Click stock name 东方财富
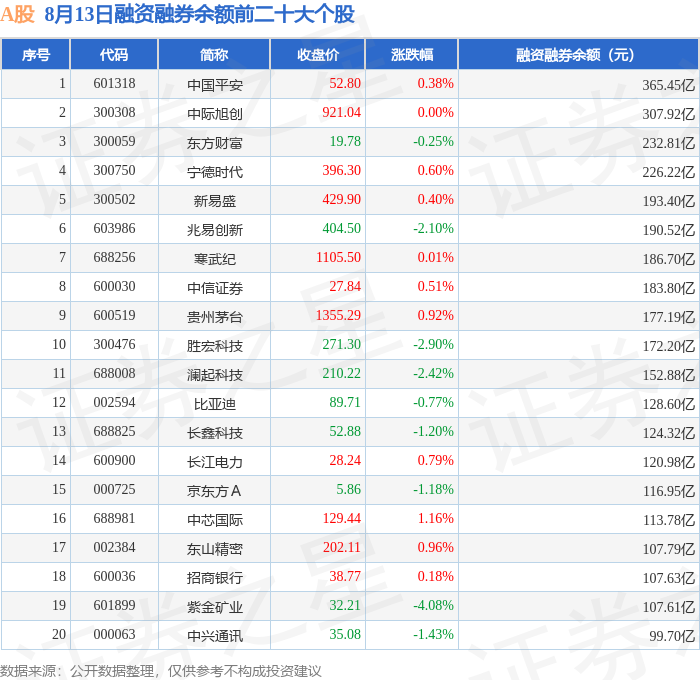The height and width of the screenshot is (680, 700). (x=215, y=143)
